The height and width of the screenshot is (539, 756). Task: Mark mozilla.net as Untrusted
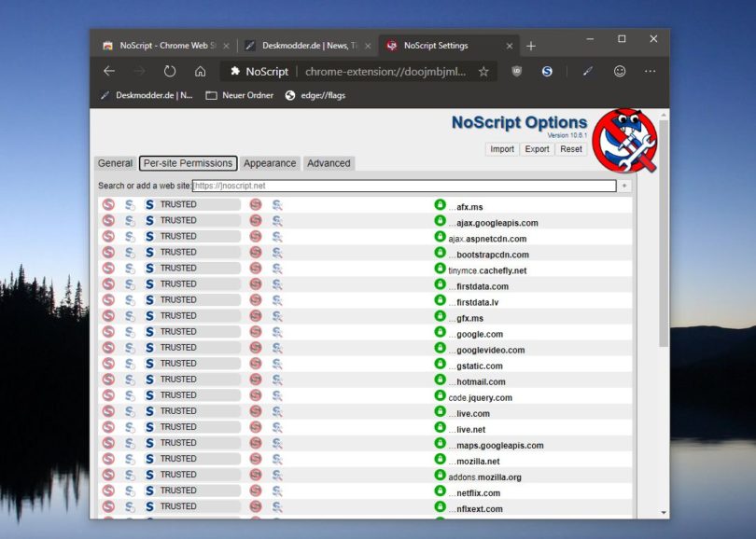pos(256,459)
